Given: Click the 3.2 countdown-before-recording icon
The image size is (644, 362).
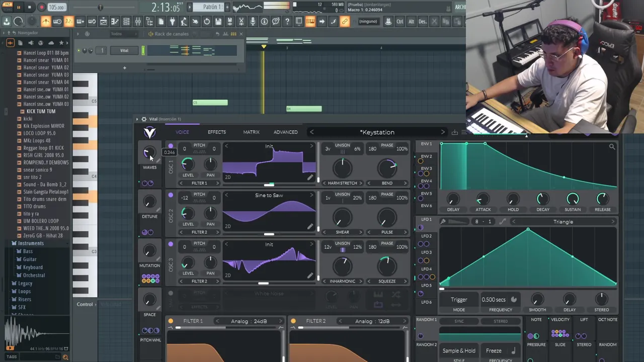Looking at the screenshot, I should [x=68, y=22].
